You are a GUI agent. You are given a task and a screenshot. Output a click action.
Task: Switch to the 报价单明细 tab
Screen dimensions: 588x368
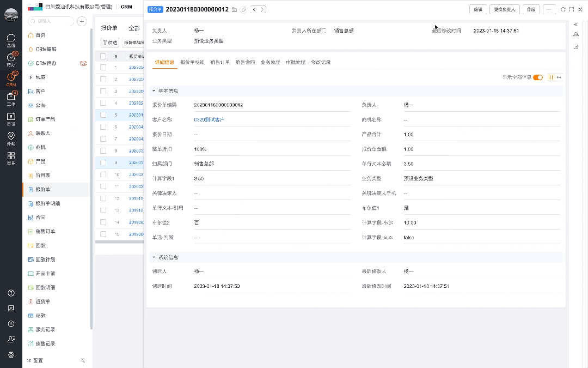[192, 62]
